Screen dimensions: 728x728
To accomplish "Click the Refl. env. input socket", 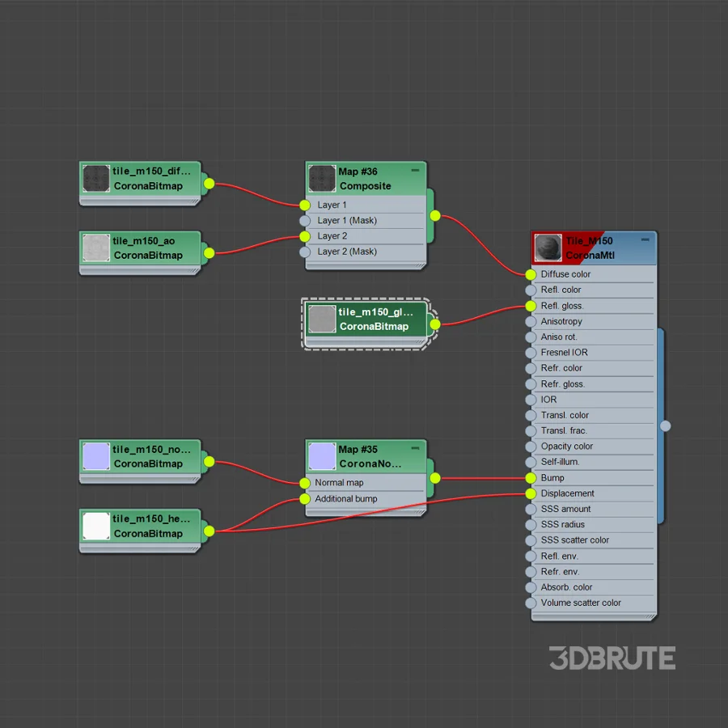I will point(531,557).
